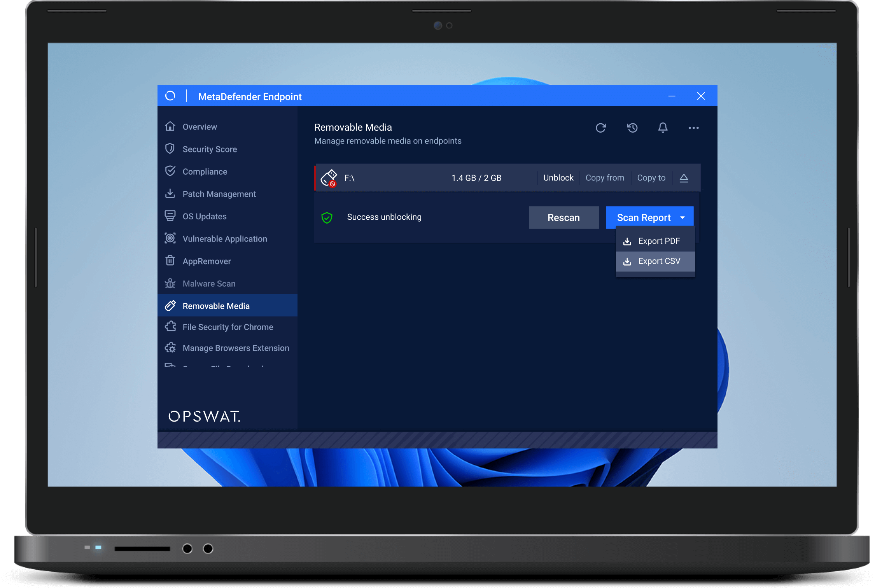Click Unblock for drive F:\

[558, 178]
